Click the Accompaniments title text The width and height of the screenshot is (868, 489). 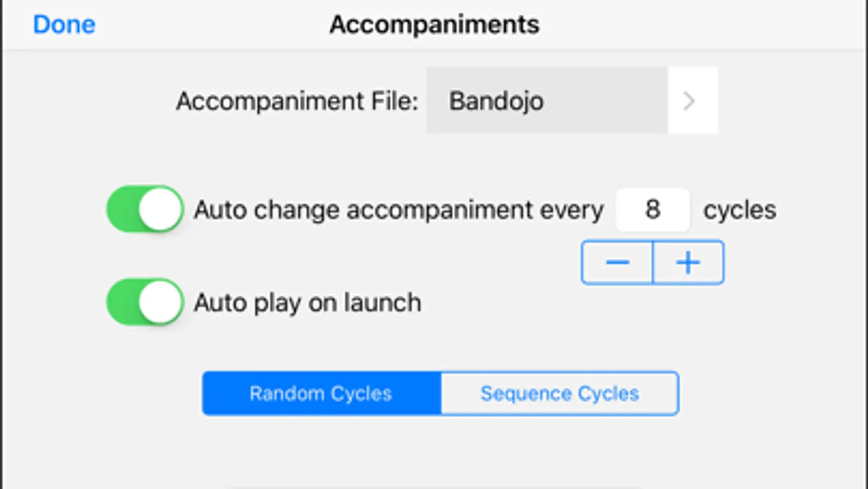[x=434, y=25]
